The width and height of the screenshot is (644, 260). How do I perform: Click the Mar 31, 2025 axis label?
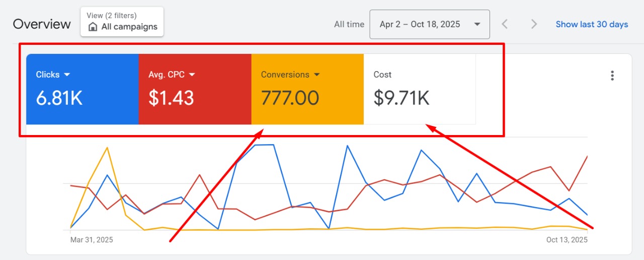pyautogui.click(x=92, y=240)
